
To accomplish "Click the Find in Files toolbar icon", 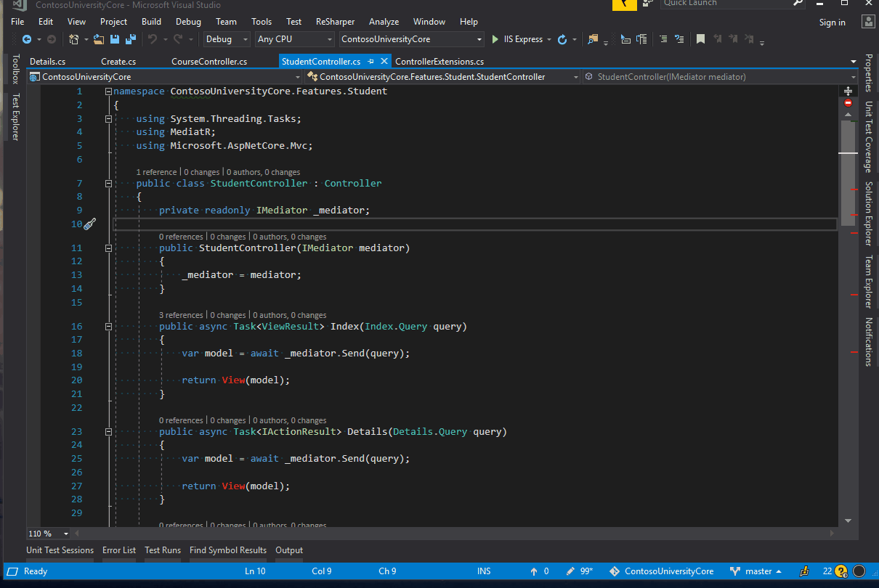I will pos(594,39).
